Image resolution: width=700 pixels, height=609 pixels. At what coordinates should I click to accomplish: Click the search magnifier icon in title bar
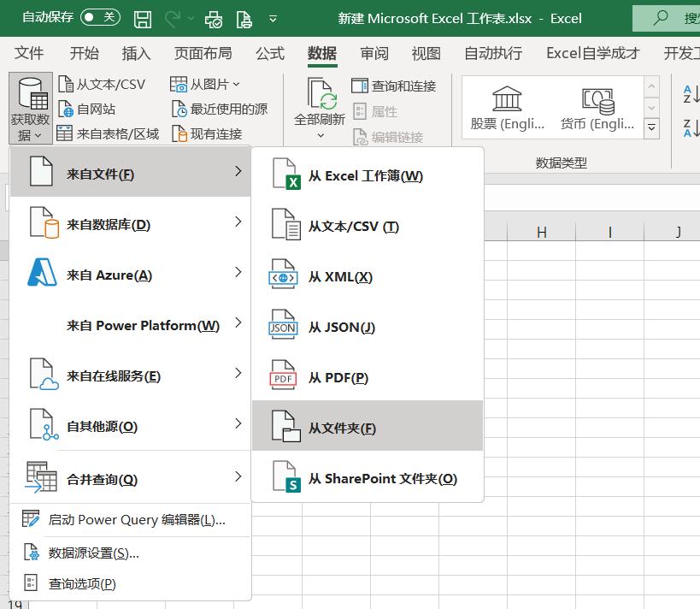coord(661,18)
